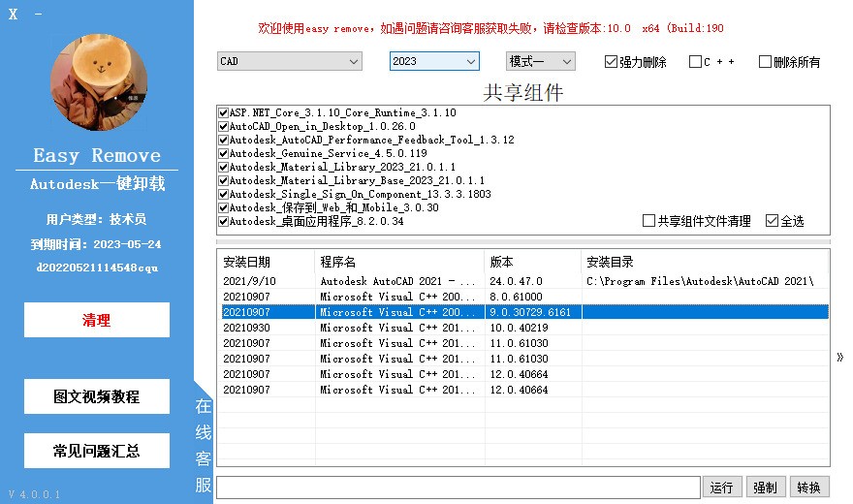This screenshot has width=853, height=504.
Task: Enable 共享组件文件清理 checkbox
Action: 648,221
